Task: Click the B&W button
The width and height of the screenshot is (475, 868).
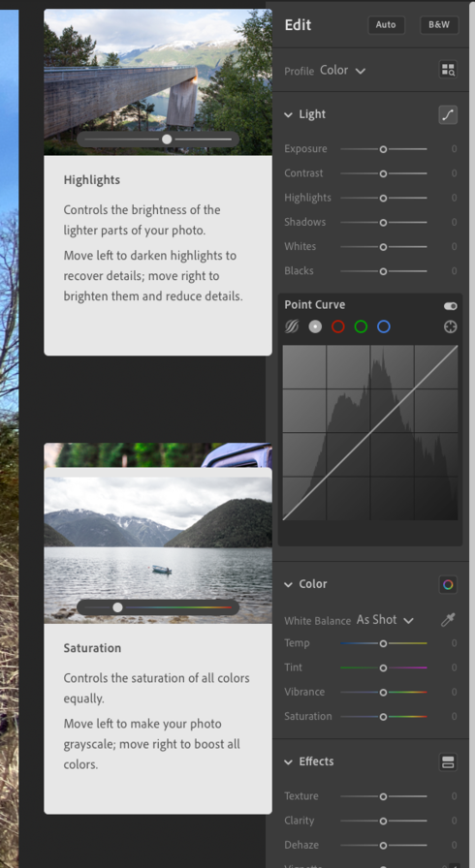Action: pyautogui.click(x=439, y=25)
